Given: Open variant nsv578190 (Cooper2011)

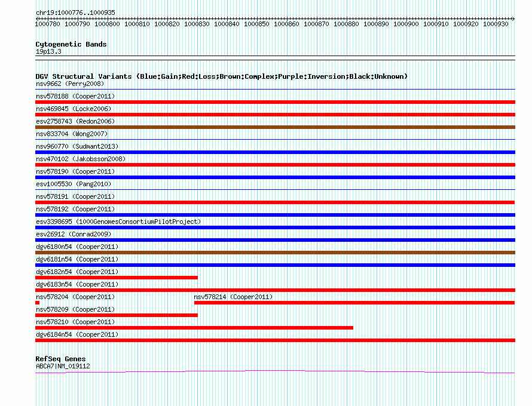Looking at the screenshot, I should (x=75, y=171).
